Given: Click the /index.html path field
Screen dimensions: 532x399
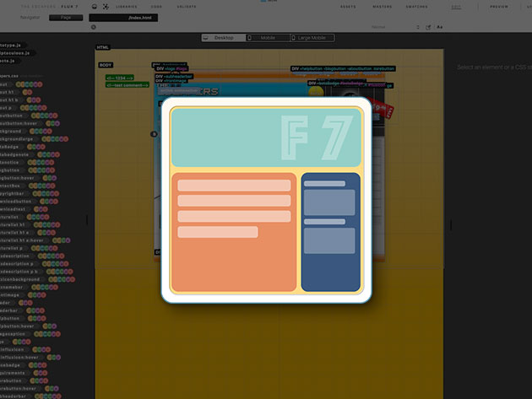Looking at the screenshot, I should tap(123, 18).
